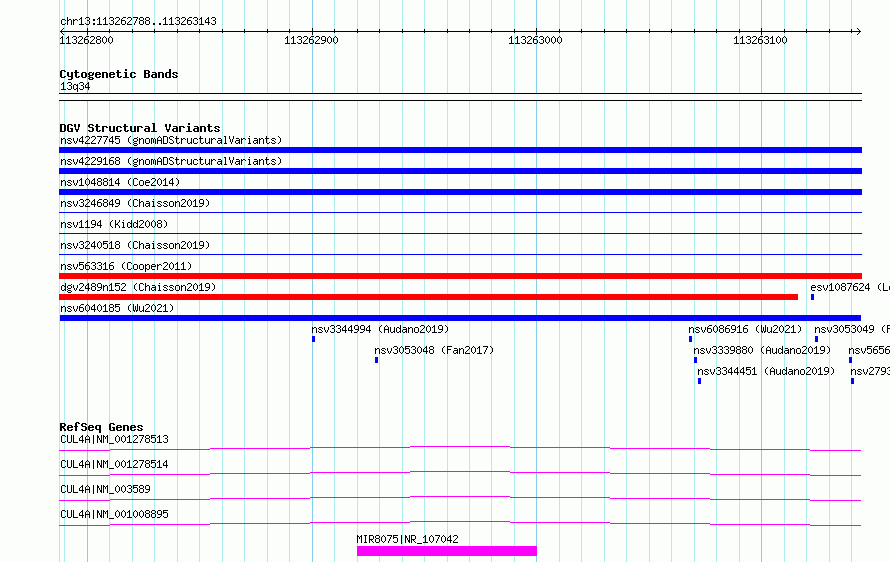Click the nsv563316 (Cooper2011) label
The width and height of the screenshot is (890, 562).
126,266
